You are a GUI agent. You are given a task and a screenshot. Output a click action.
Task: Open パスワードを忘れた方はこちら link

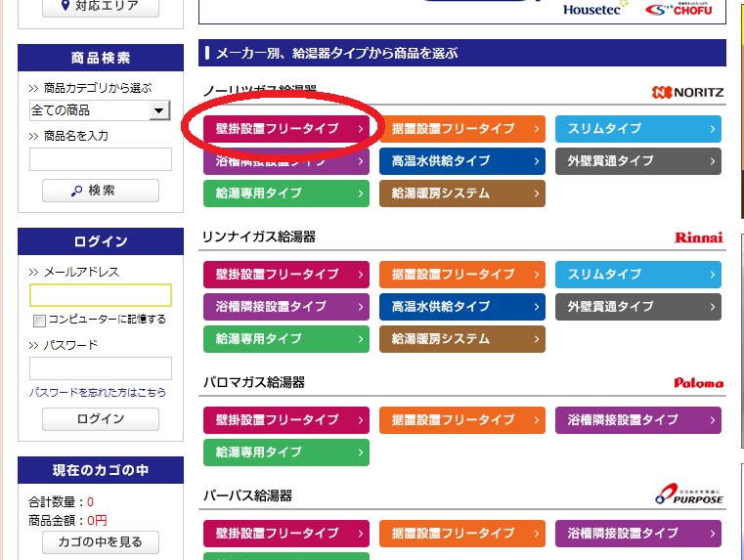[98, 392]
